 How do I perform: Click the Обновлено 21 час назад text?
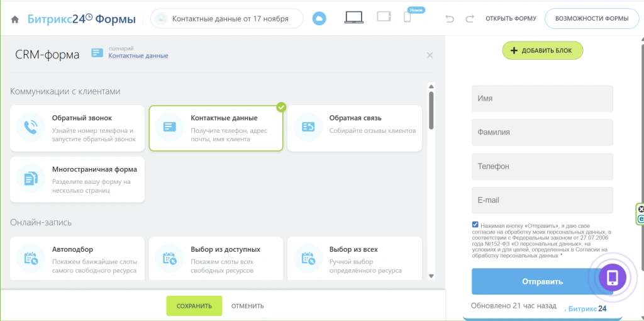click(x=514, y=306)
